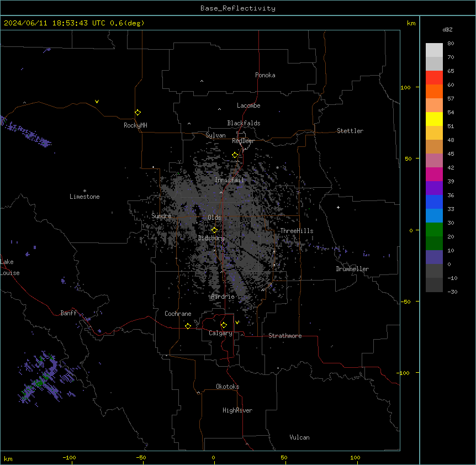Click the red 65 dBZ color swatch

click(434, 77)
